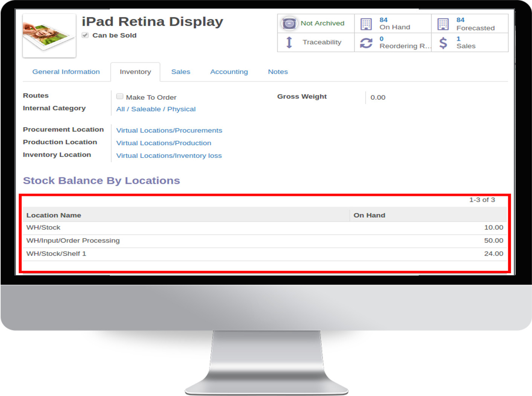Click the Stock Balance By Locations heading

click(101, 181)
